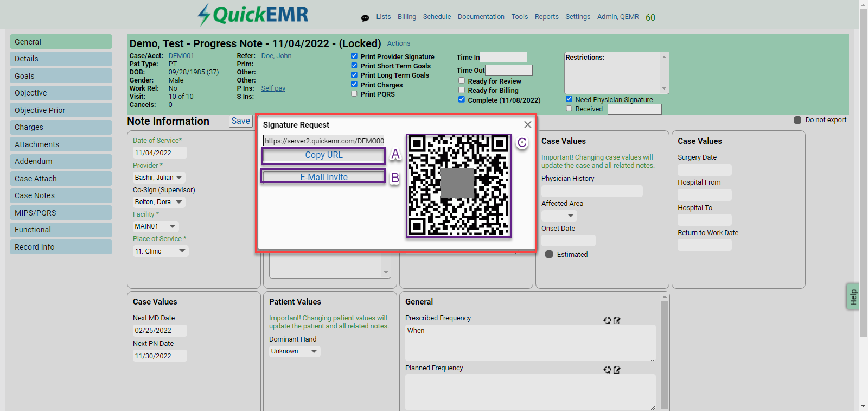This screenshot has width=868, height=411.
Task: Click the Self pay insurance link
Action: [273, 88]
